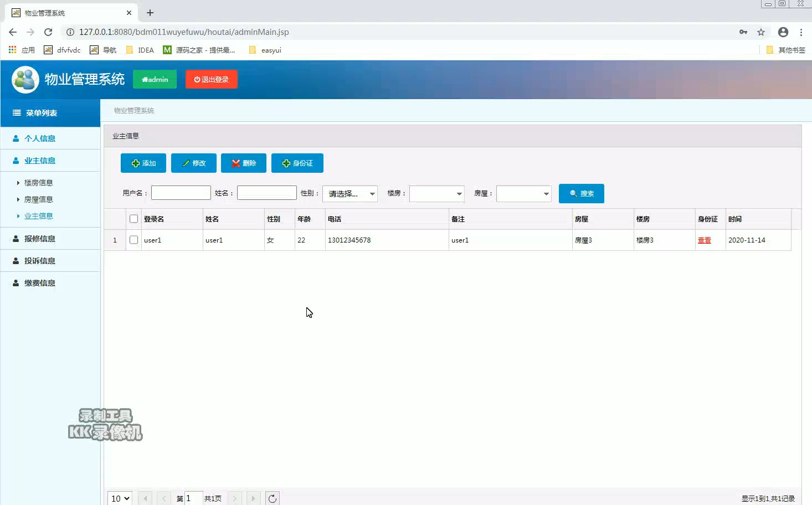
Task: Click the red 退出登录 logout button
Action: point(212,79)
